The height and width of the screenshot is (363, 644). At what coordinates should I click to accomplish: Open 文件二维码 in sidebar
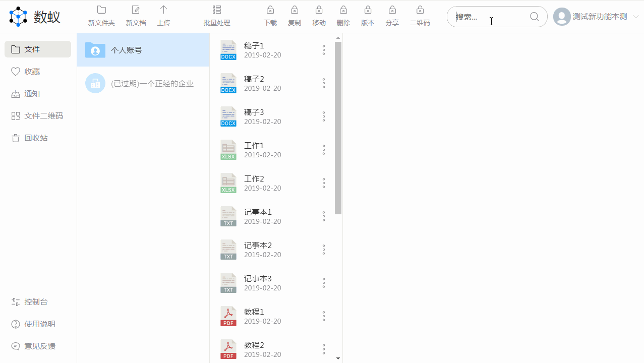38,115
